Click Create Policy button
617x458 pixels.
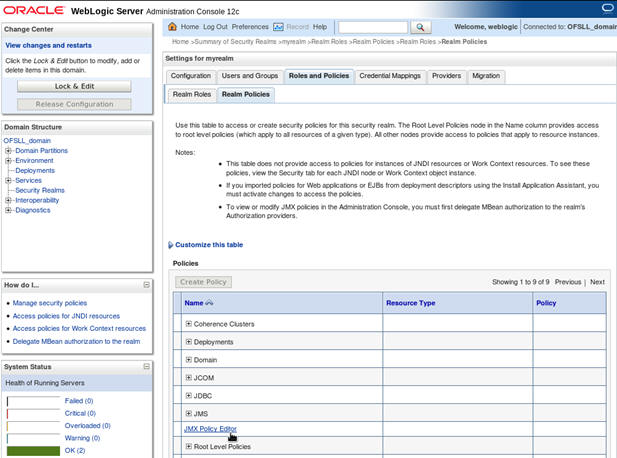(203, 282)
